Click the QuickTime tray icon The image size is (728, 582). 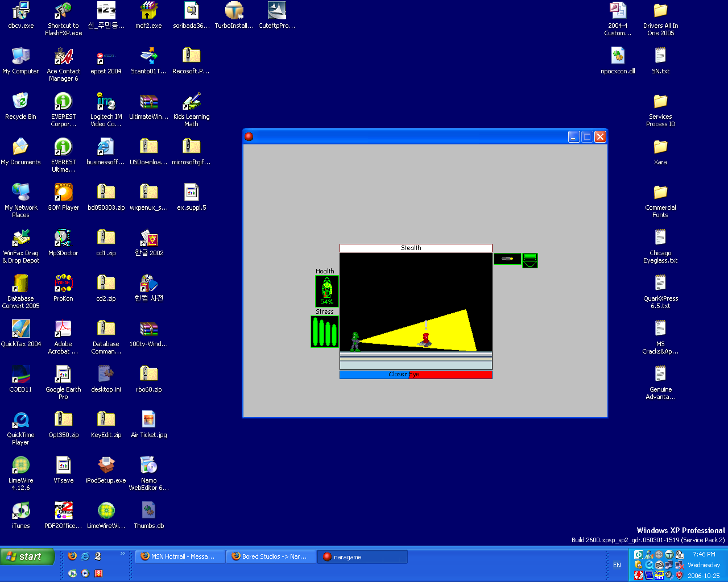coord(649,565)
